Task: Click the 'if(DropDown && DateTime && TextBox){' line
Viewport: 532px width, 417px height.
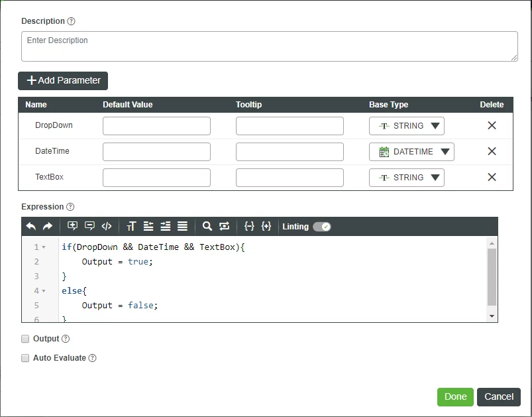Action: point(153,247)
